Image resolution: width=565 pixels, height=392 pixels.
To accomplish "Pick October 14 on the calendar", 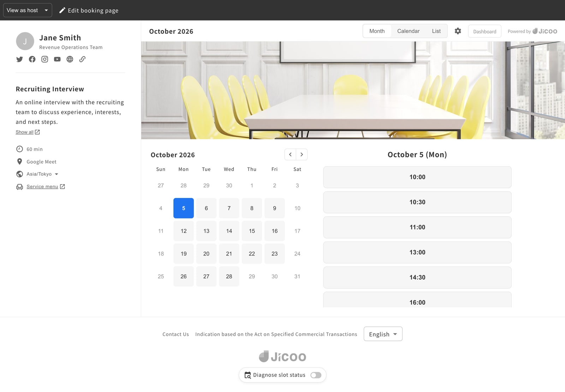I will point(229,231).
